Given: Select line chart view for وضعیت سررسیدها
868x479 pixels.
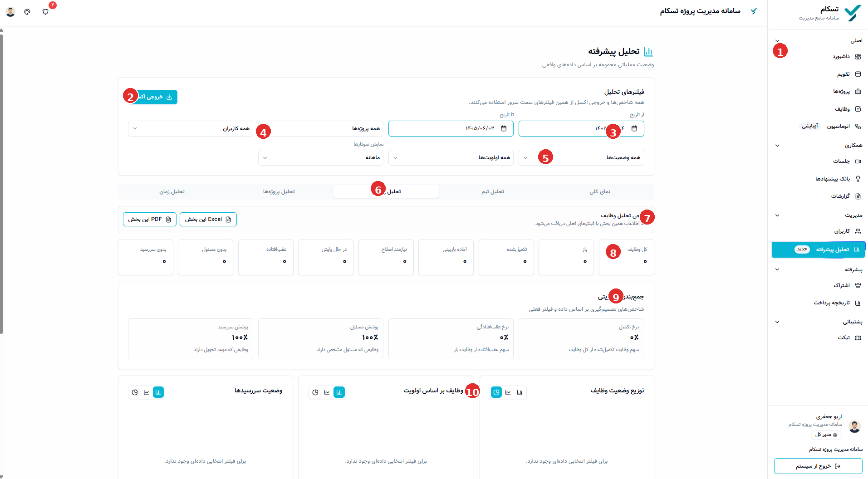Looking at the screenshot, I should tap(146, 392).
